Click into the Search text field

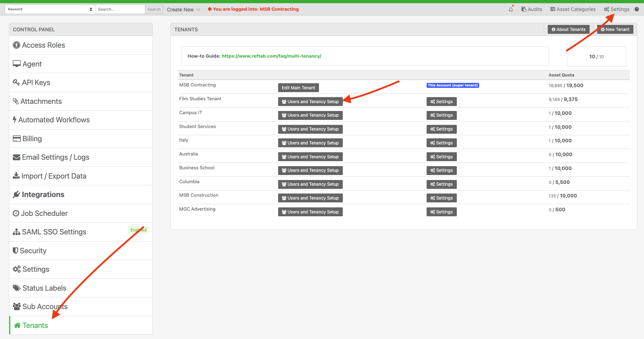pyautogui.click(x=120, y=9)
